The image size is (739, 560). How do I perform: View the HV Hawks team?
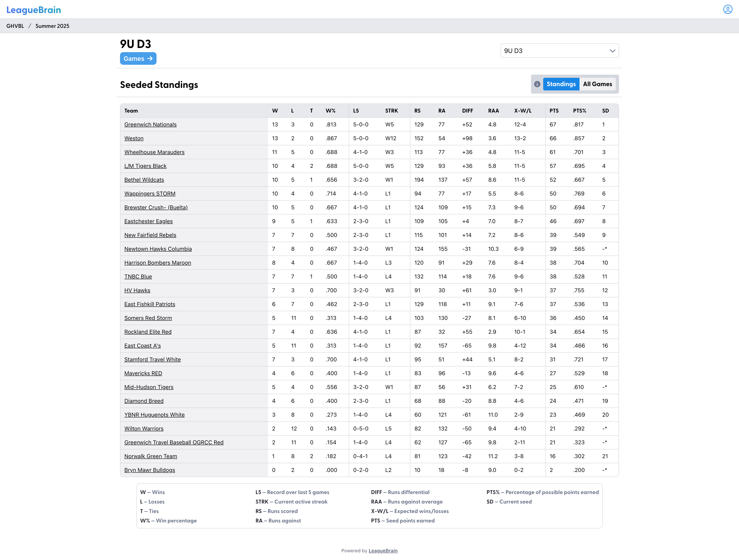pyautogui.click(x=137, y=290)
